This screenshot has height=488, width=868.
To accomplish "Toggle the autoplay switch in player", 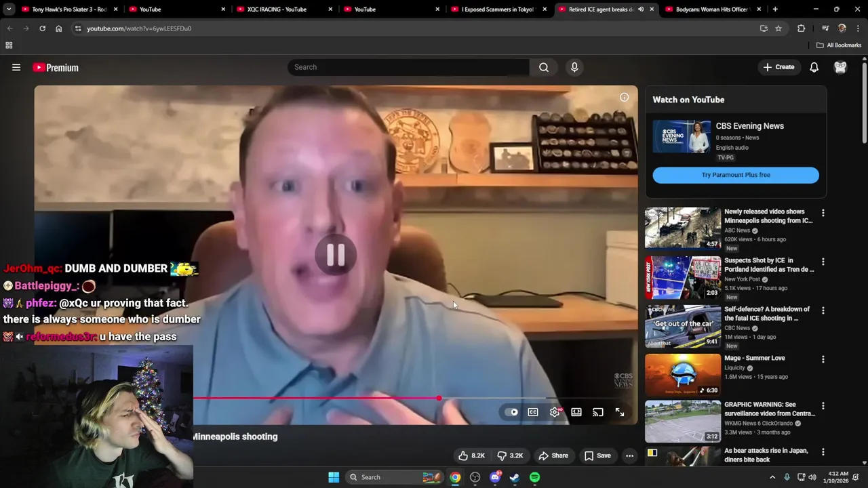I will pos(511,412).
